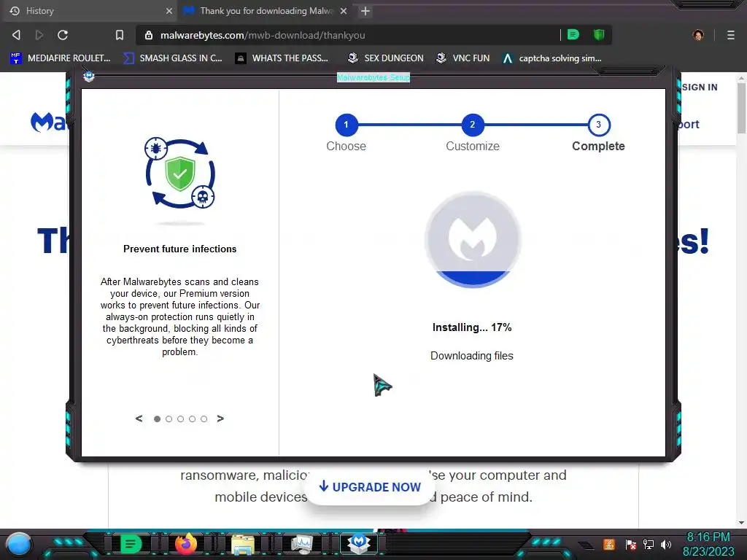Open MEDIAFIRE ROULET... bookmark
The height and width of the screenshot is (560, 747).
(61, 58)
